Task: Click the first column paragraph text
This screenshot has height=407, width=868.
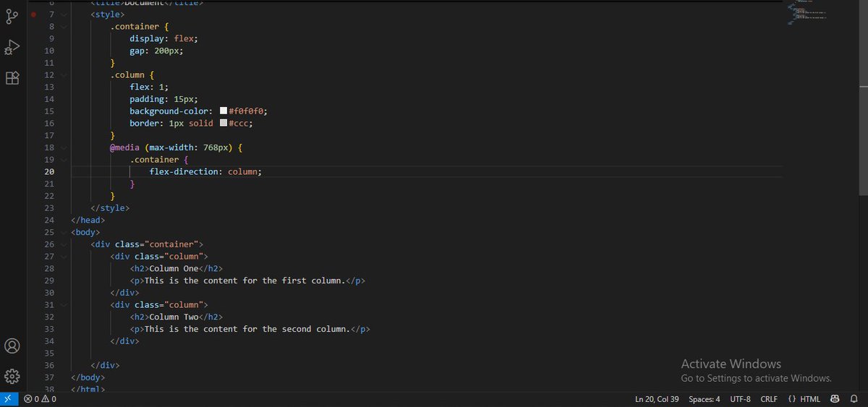Action: point(244,280)
